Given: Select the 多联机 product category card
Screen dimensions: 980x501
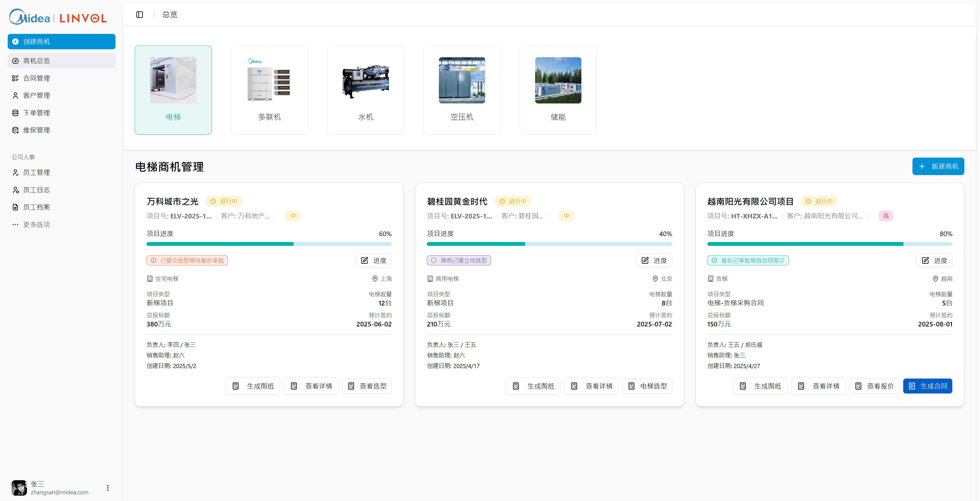Looking at the screenshot, I should click(269, 90).
